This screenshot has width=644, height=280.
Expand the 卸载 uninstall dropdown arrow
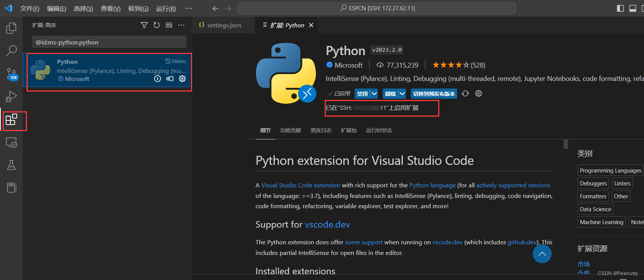click(402, 93)
